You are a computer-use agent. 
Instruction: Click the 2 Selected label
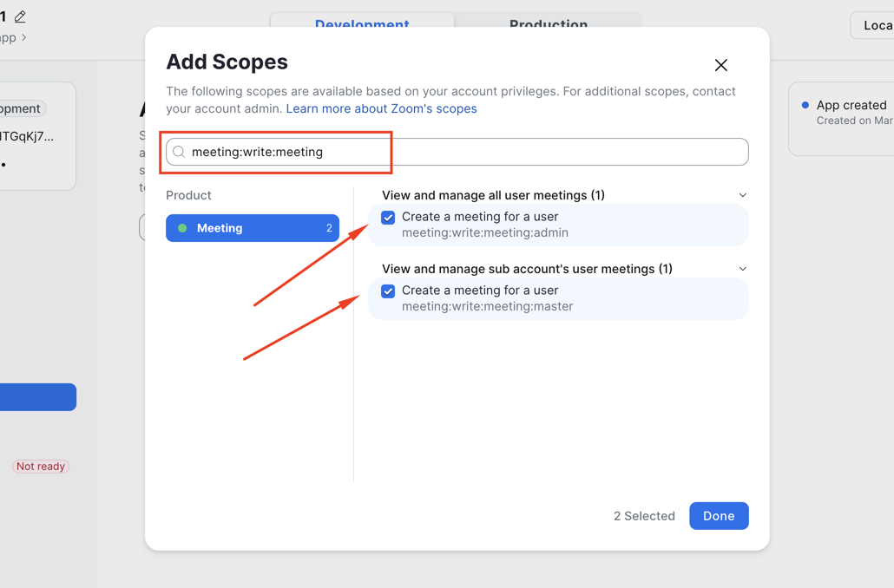[644, 516]
